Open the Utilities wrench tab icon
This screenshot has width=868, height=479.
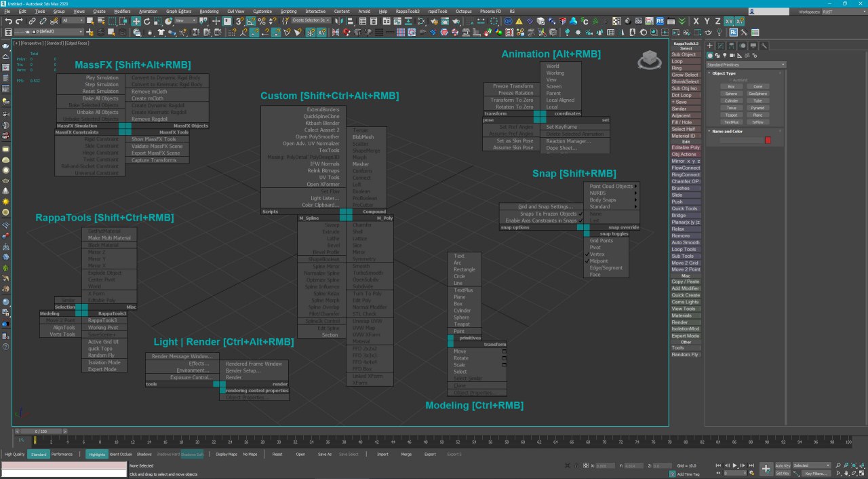coord(764,45)
